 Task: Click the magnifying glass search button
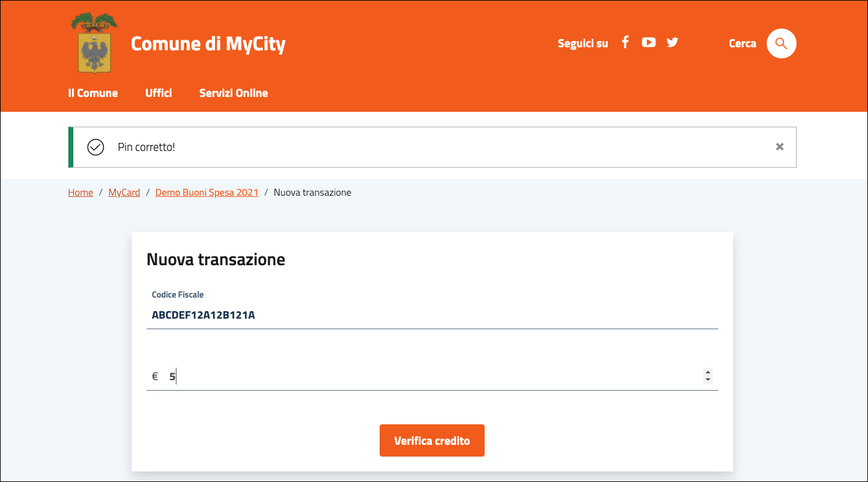pos(781,43)
